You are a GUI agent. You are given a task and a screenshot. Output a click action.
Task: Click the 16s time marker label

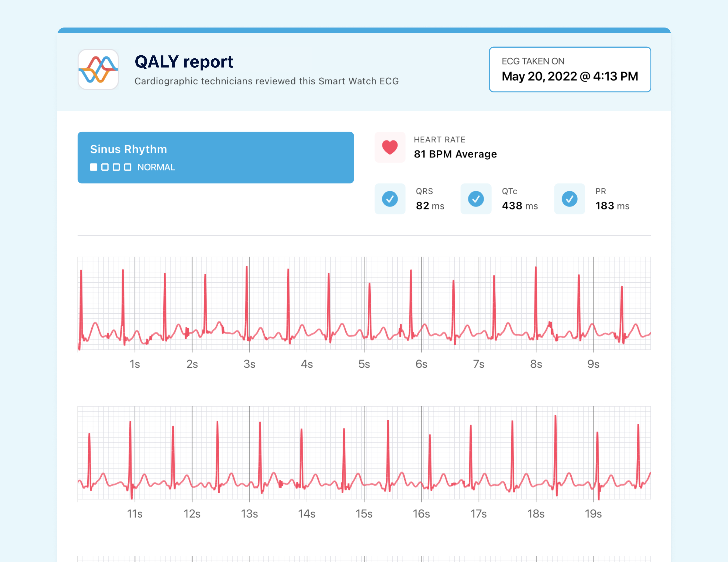(x=421, y=514)
